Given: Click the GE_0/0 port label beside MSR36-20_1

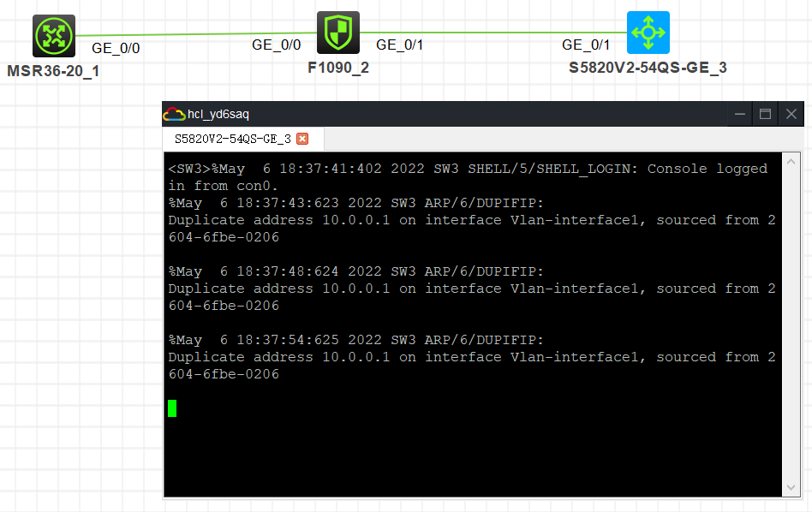Looking at the screenshot, I should (116, 48).
